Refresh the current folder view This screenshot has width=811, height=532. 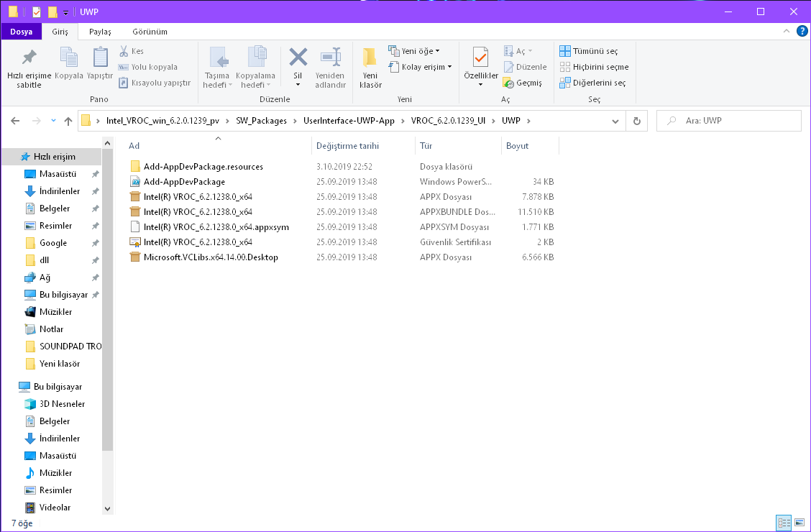click(x=637, y=121)
